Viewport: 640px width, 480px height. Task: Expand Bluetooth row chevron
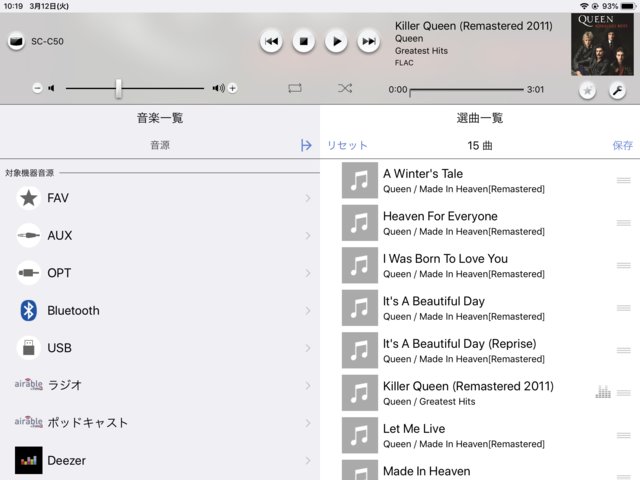[308, 311]
